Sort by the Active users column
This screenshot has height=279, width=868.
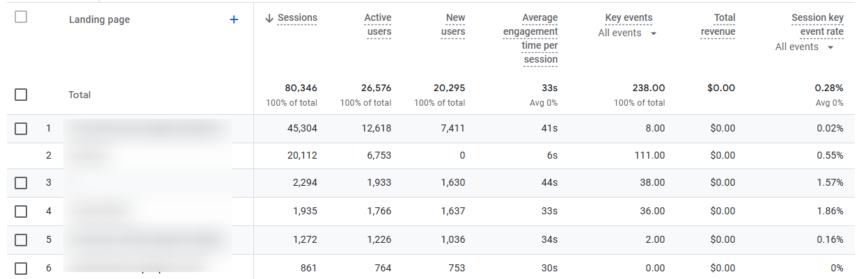click(377, 24)
